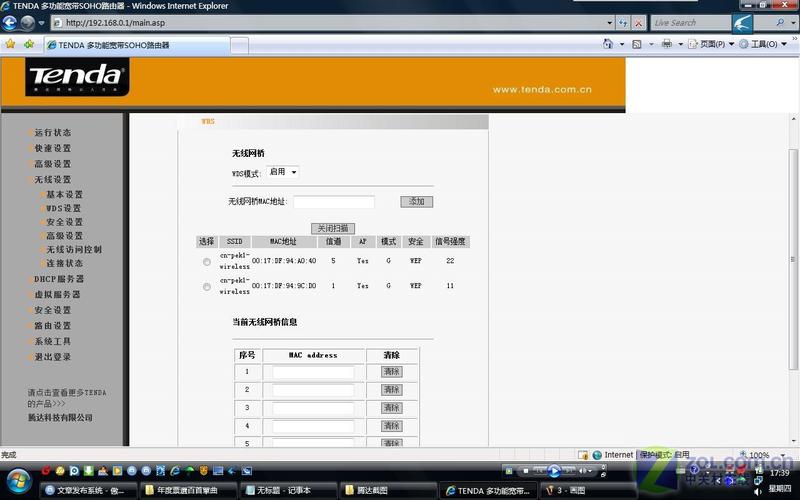Click the Live Search input box
The width and height of the screenshot is (800, 500).
(x=691, y=22)
